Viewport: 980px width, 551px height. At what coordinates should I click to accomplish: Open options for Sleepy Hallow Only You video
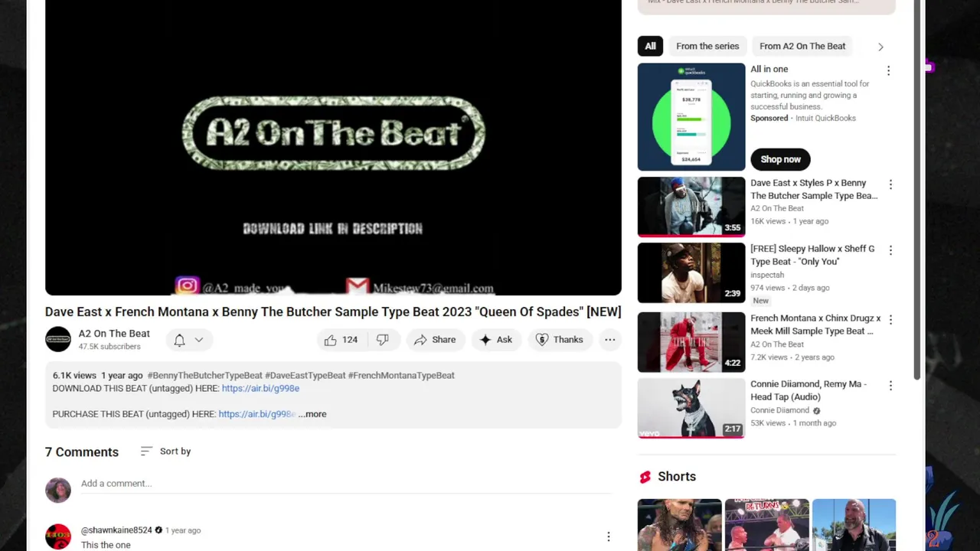pyautogui.click(x=890, y=250)
